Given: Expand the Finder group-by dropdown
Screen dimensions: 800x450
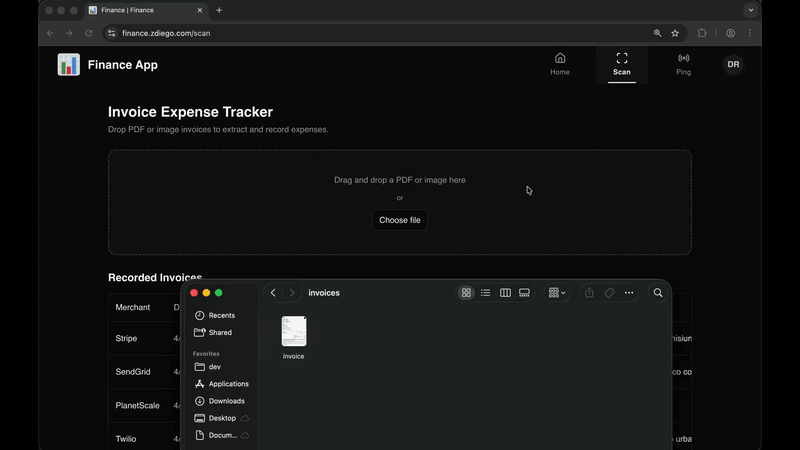Looking at the screenshot, I should [x=557, y=293].
